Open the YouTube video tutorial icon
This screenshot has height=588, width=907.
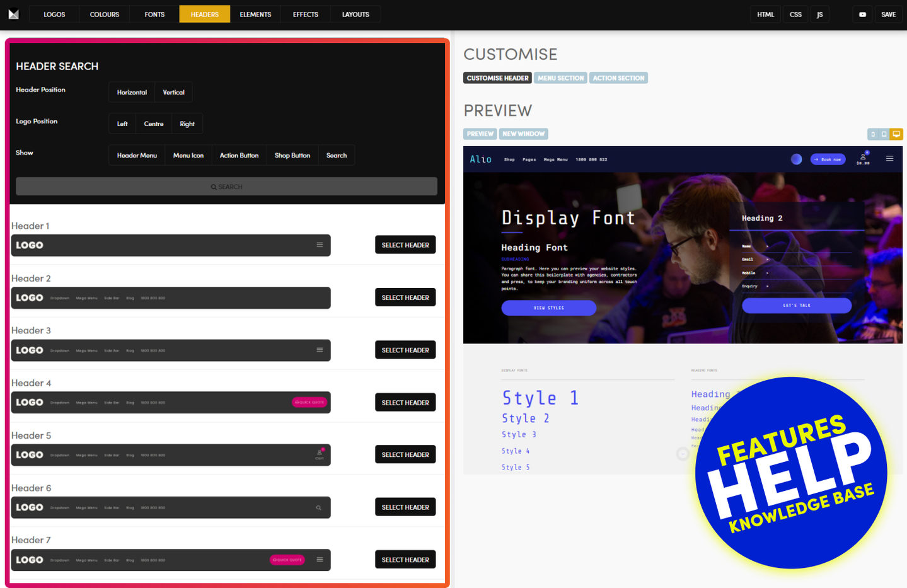point(862,14)
